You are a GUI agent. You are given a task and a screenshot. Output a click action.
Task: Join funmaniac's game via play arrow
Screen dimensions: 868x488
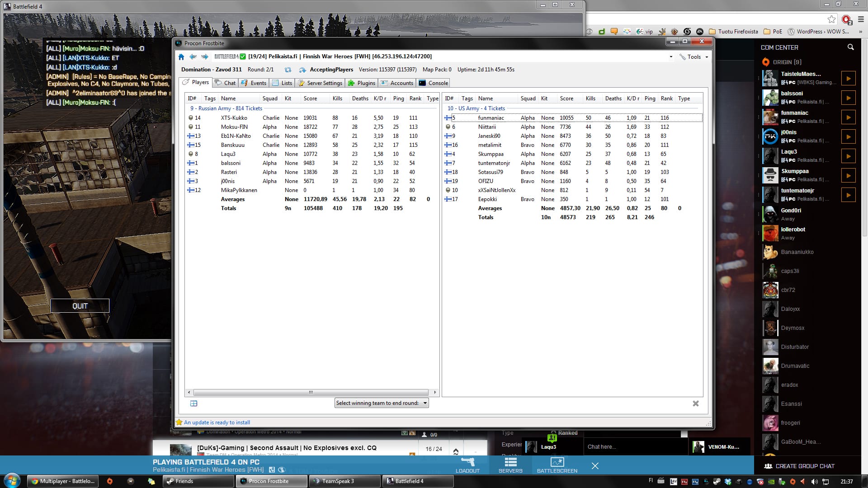tap(848, 117)
